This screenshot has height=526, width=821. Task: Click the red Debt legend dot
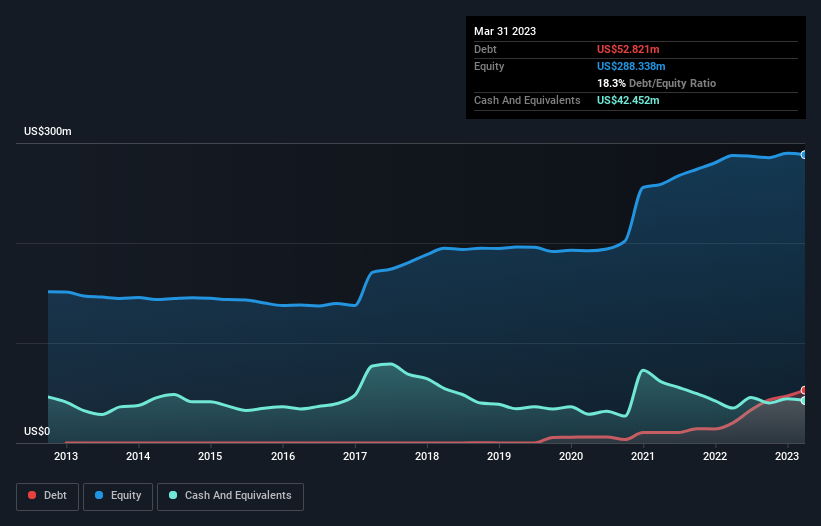point(32,495)
